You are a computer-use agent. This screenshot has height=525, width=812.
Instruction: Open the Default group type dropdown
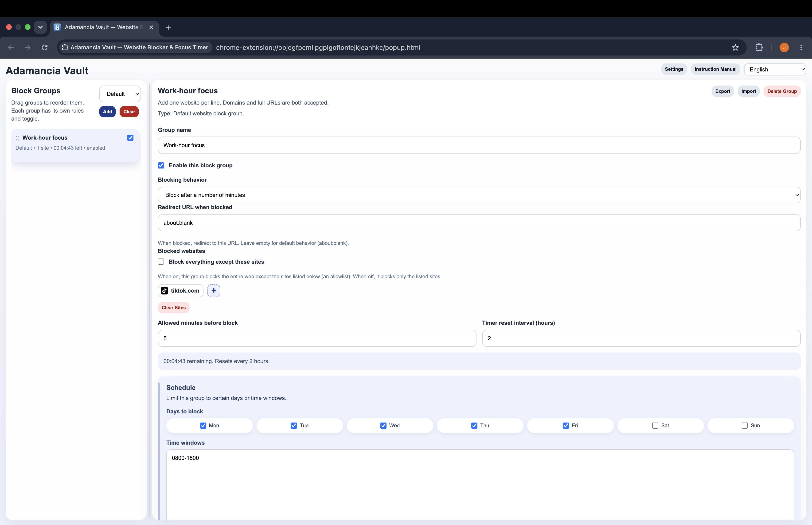point(120,94)
